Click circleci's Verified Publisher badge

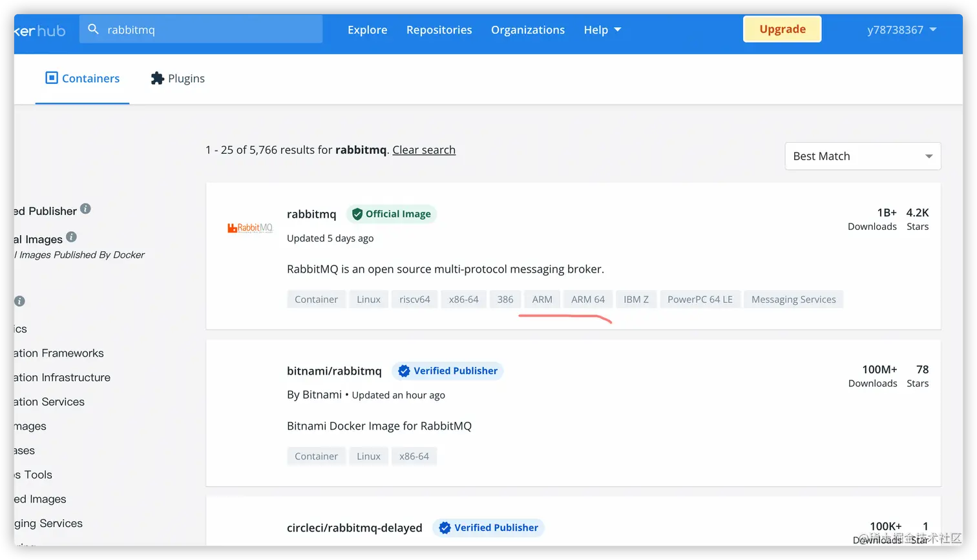488,528
